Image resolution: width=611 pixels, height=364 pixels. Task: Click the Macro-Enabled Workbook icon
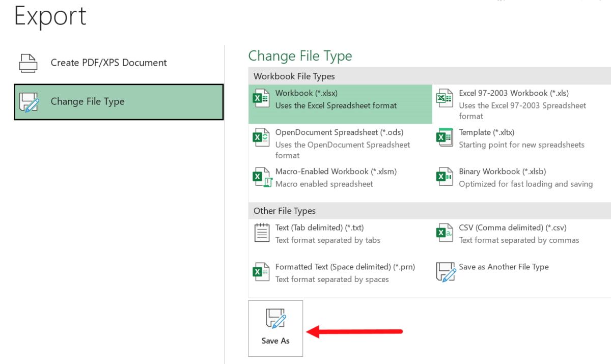click(261, 177)
